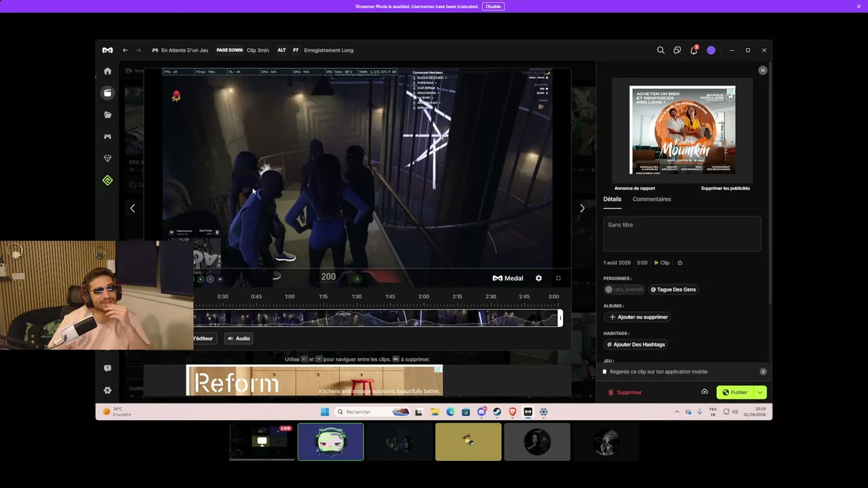This screenshot has width=868, height=488.
Task: Select the green headphones avatar thumbnail
Action: pyautogui.click(x=331, y=442)
